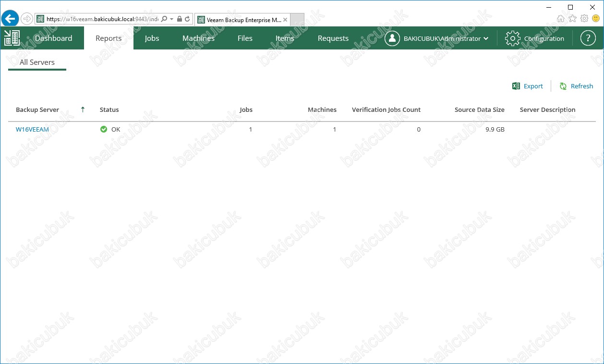Open the Files tab

[245, 38]
